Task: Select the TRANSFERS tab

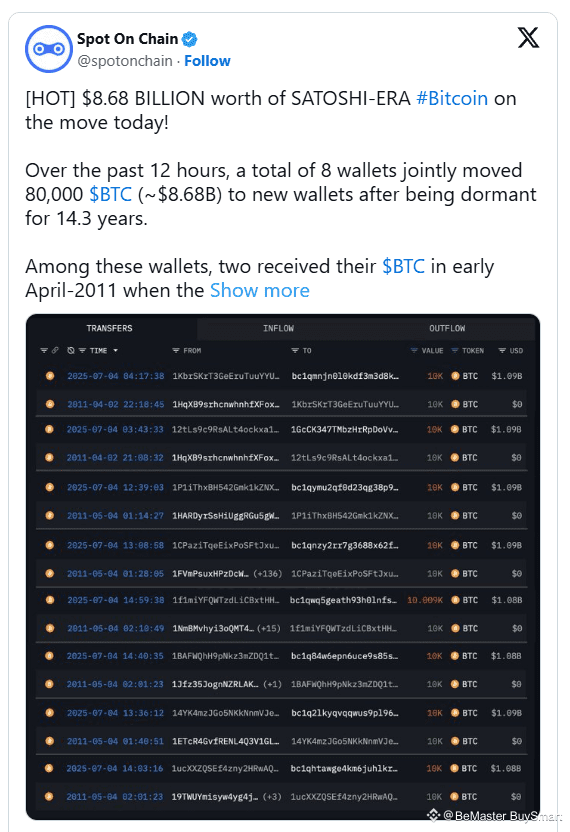Action: tap(109, 328)
